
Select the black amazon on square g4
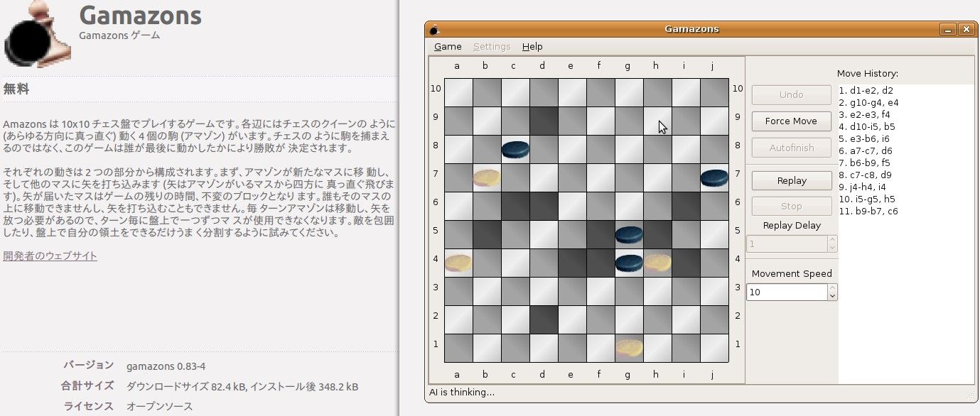pos(629,263)
